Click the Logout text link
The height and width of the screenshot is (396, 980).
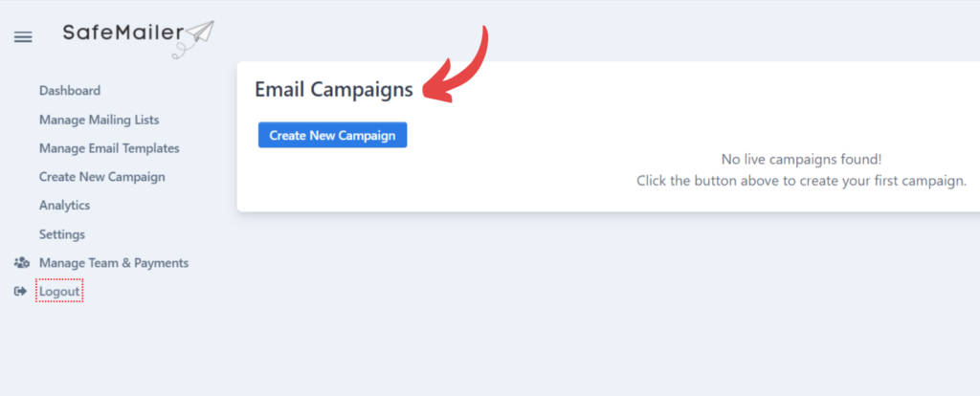click(x=59, y=292)
